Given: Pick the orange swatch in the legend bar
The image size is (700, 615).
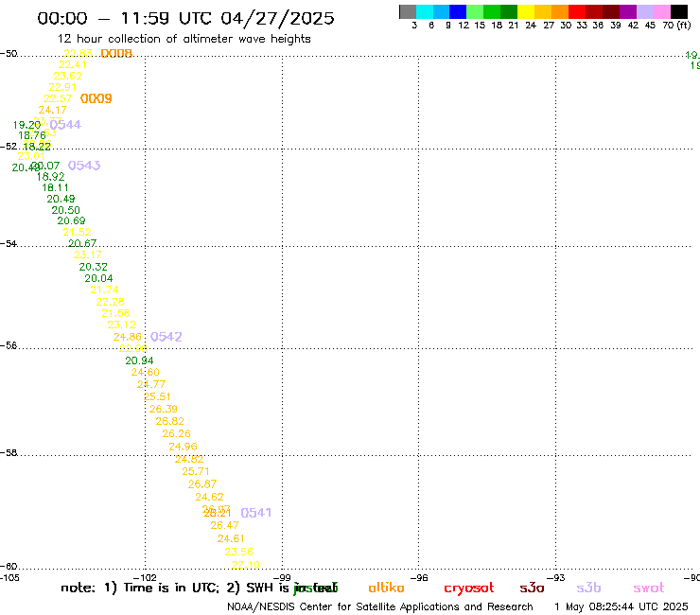Looking at the screenshot, I should point(560,11).
